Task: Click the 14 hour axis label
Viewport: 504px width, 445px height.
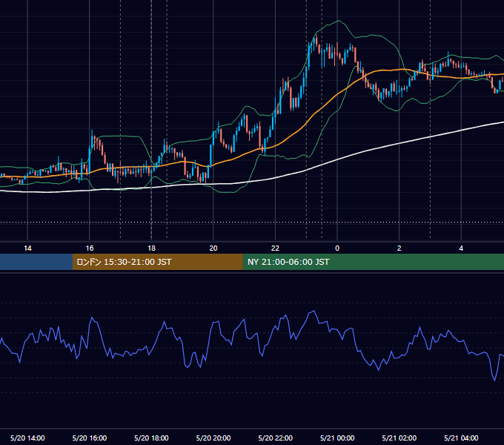Action: click(x=27, y=248)
